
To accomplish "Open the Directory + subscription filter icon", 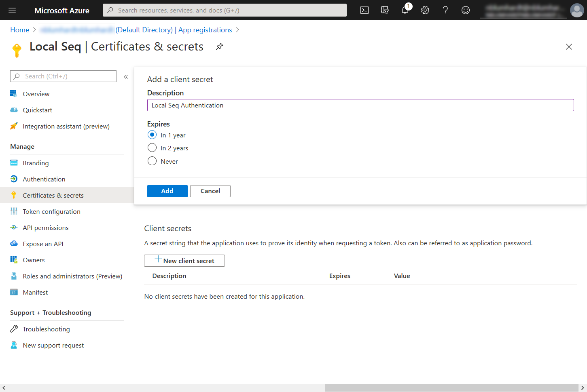I will 385,10.
